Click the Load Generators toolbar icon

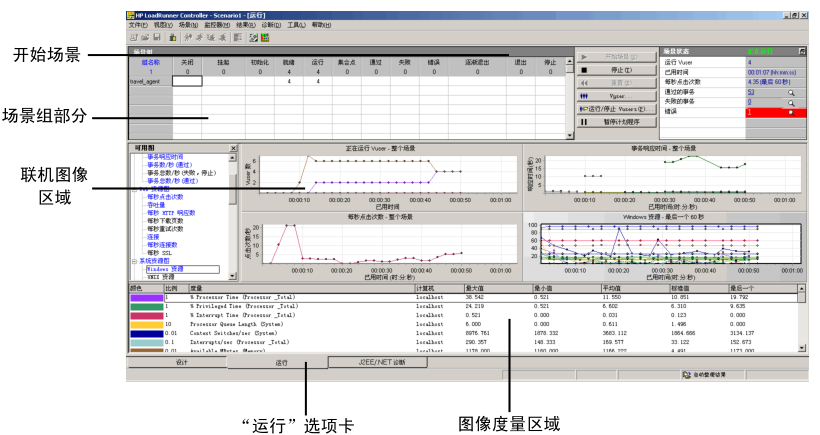(x=173, y=37)
